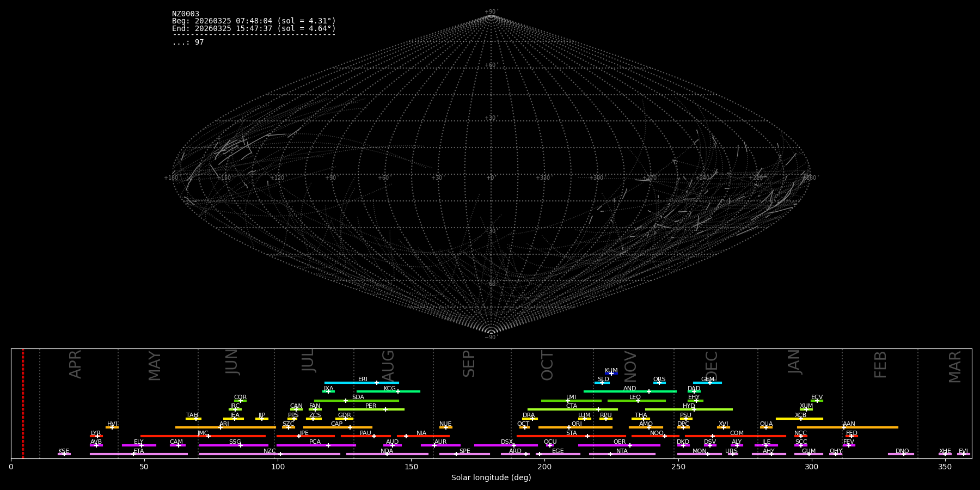This screenshot has height=490, width=980.
Task: Click the STA shower label
Action: 571,433
